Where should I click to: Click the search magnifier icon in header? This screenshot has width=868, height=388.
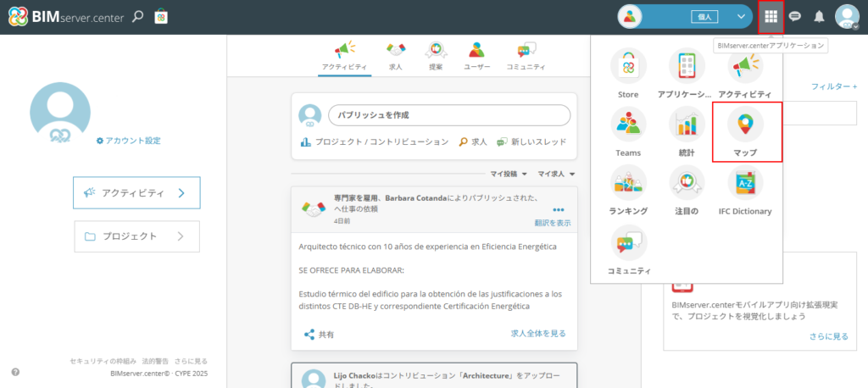coord(137,16)
